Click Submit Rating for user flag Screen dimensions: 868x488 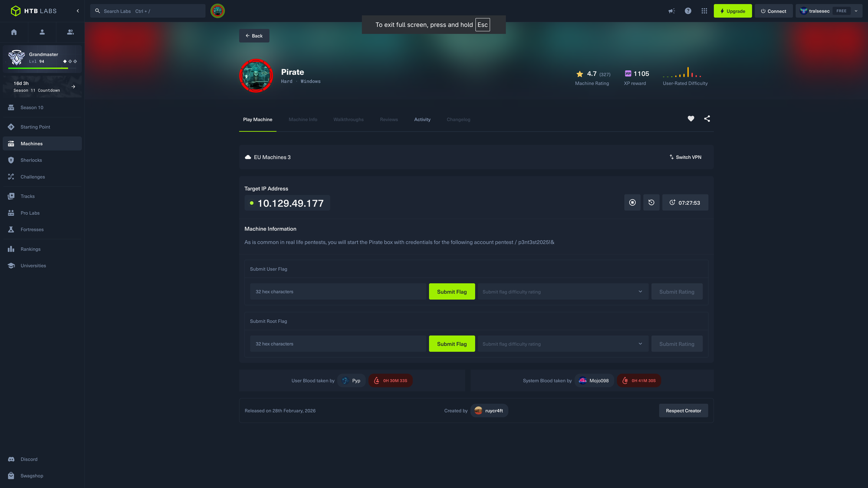pos(677,291)
